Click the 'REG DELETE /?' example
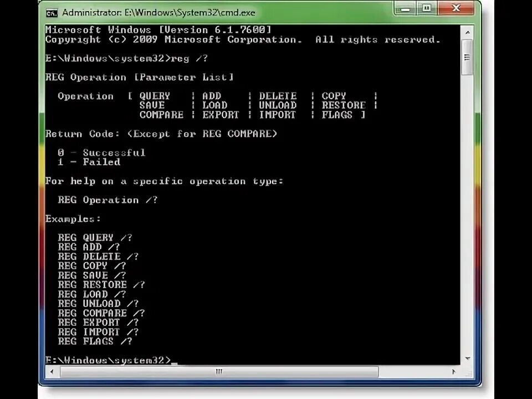Viewport: 532px width, 399px height. 98,257
